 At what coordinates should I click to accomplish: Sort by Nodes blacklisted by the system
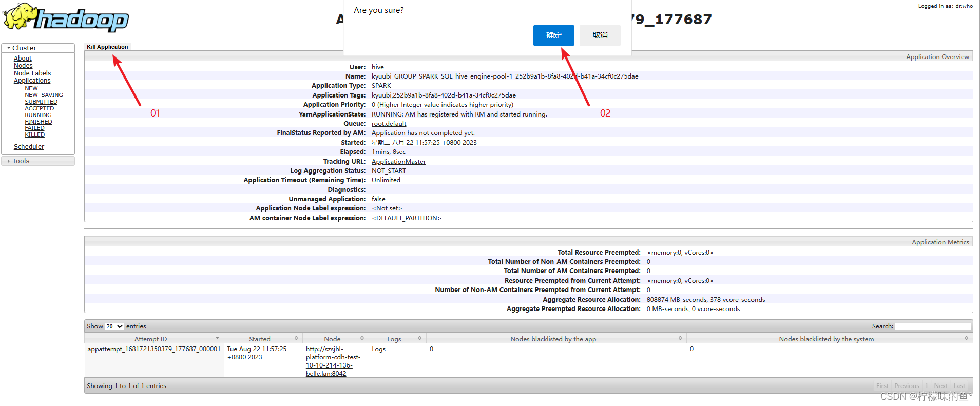click(x=830, y=339)
